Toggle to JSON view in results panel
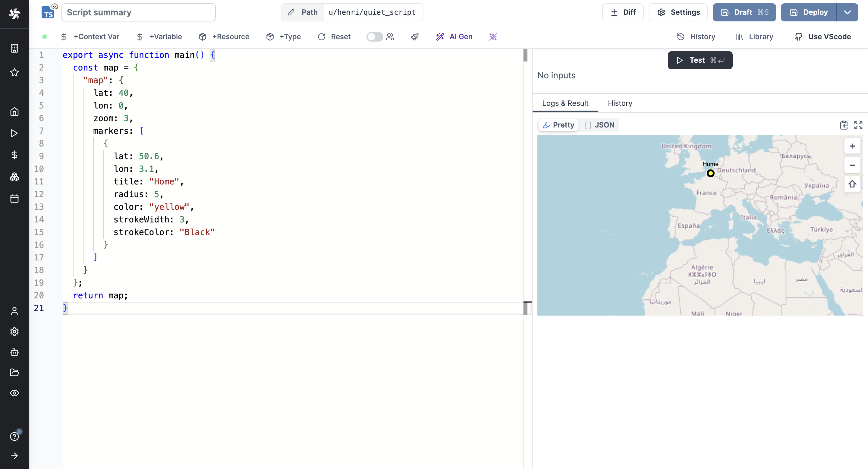This screenshot has height=469, width=868. (600, 125)
